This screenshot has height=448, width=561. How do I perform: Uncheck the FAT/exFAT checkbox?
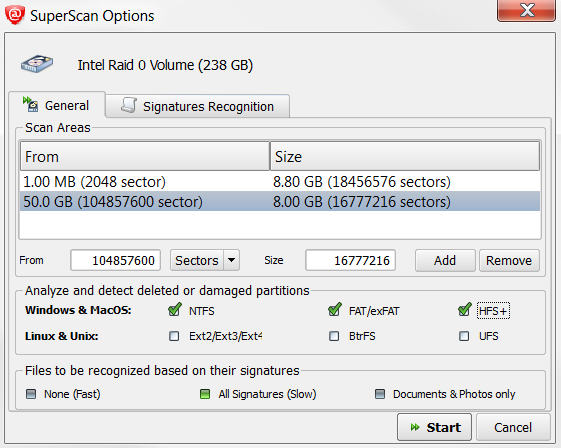click(x=334, y=310)
